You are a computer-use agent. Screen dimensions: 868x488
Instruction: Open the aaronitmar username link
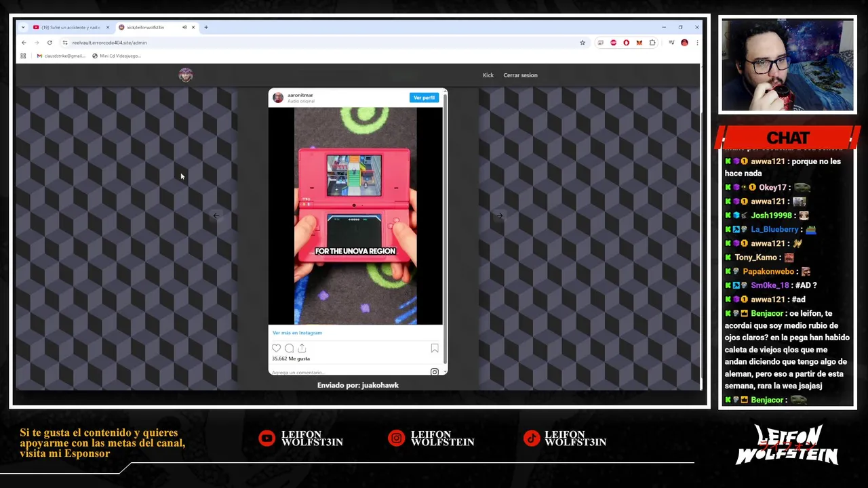coord(300,96)
